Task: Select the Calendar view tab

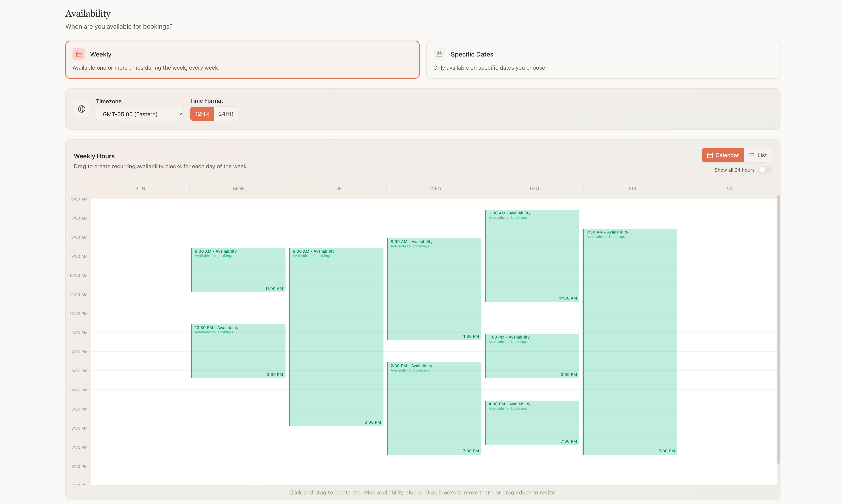Action: pos(723,155)
